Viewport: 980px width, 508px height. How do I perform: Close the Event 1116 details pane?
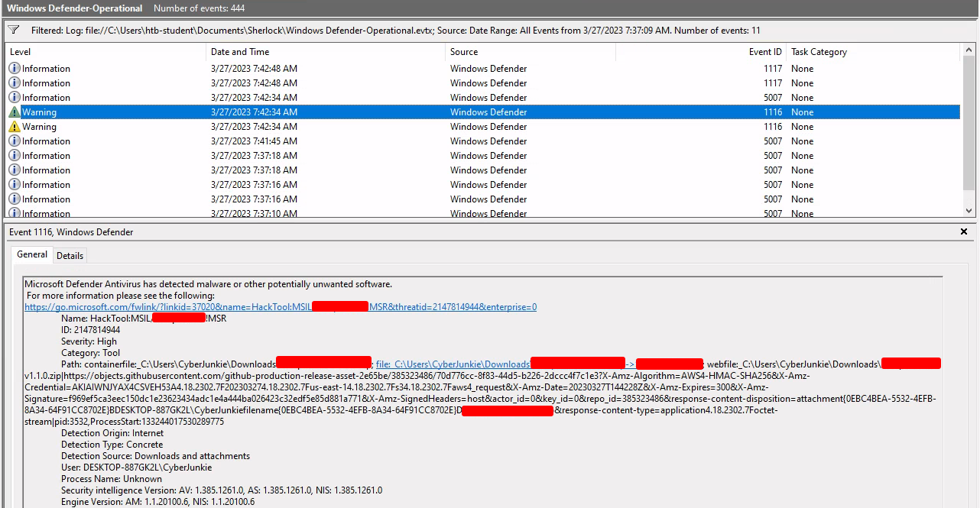[964, 231]
